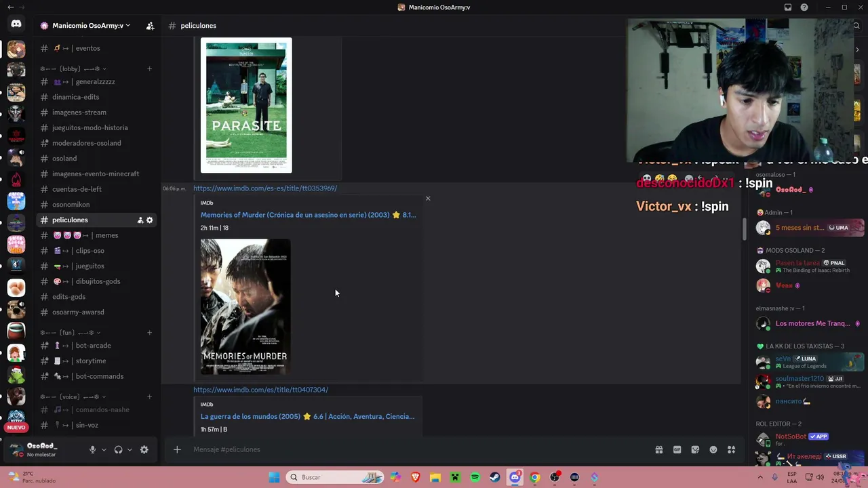The image size is (868, 488).
Task: Open File Explorer from the taskbar
Action: pos(435,477)
